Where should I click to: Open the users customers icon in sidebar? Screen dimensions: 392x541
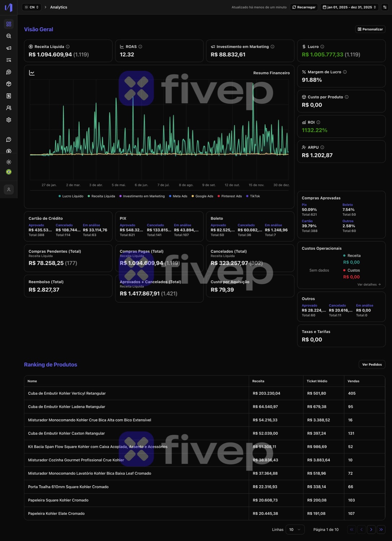pos(9,108)
